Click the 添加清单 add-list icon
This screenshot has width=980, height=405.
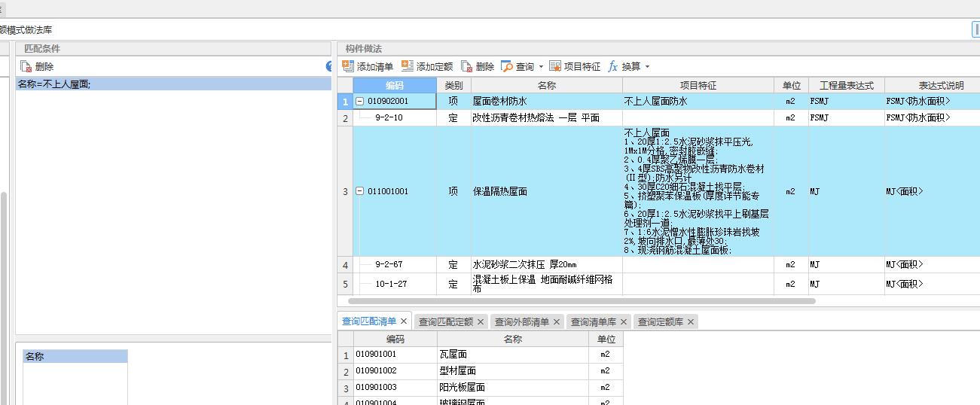point(348,66)
